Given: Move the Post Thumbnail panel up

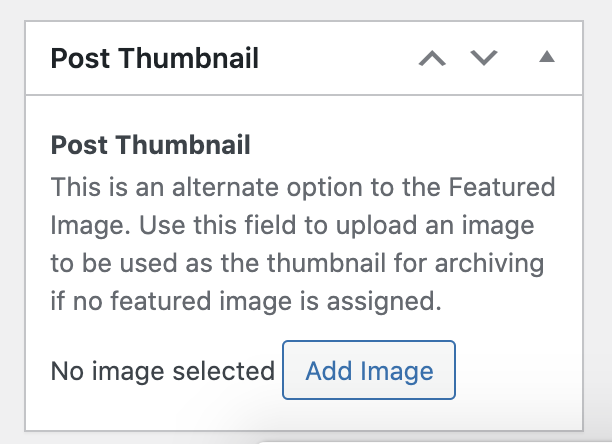Looking at the screenshot, I should pyautogui.click(x=432, y=58).
